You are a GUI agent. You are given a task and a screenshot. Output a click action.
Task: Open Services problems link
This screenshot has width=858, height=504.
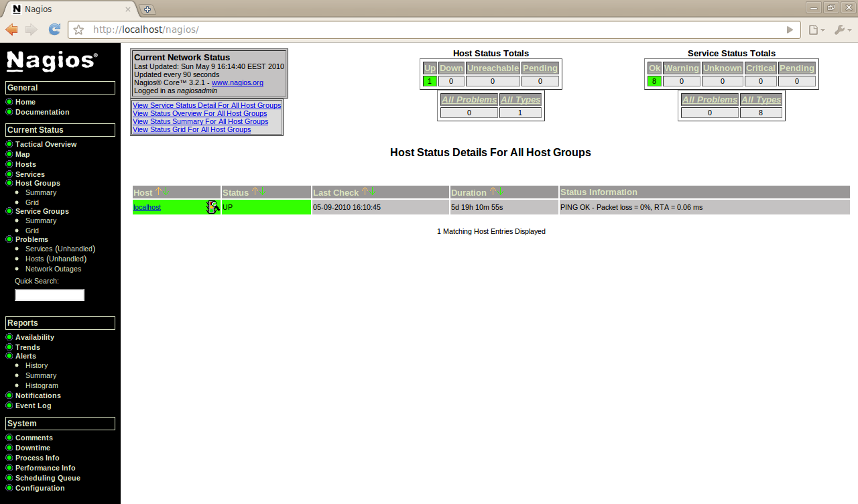click(39, 249)
